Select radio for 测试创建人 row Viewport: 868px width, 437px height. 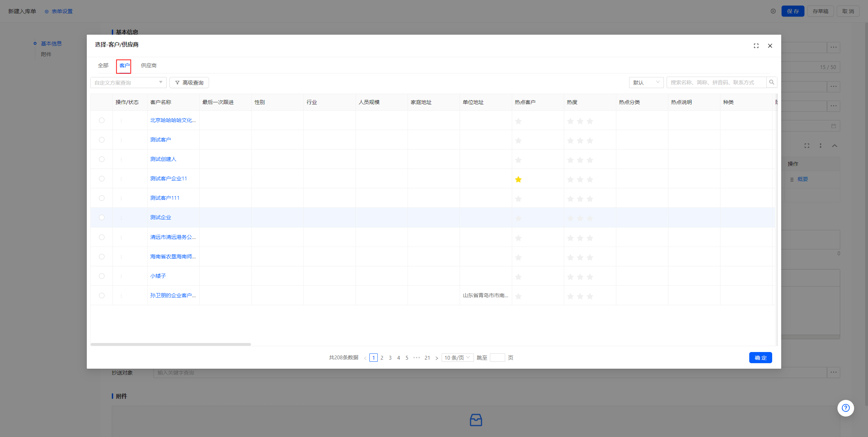tap(101, 159)
